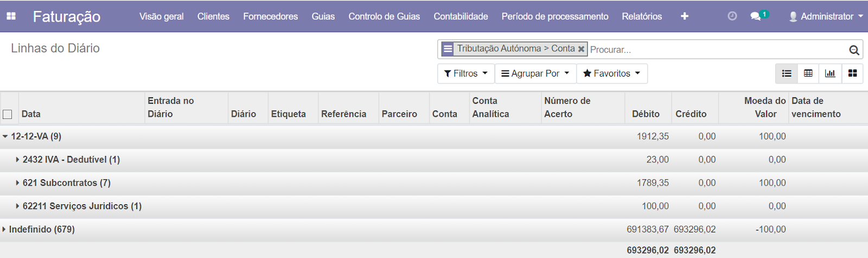
Task: Switch to graph chart view
Action: [x=830, y=73]
